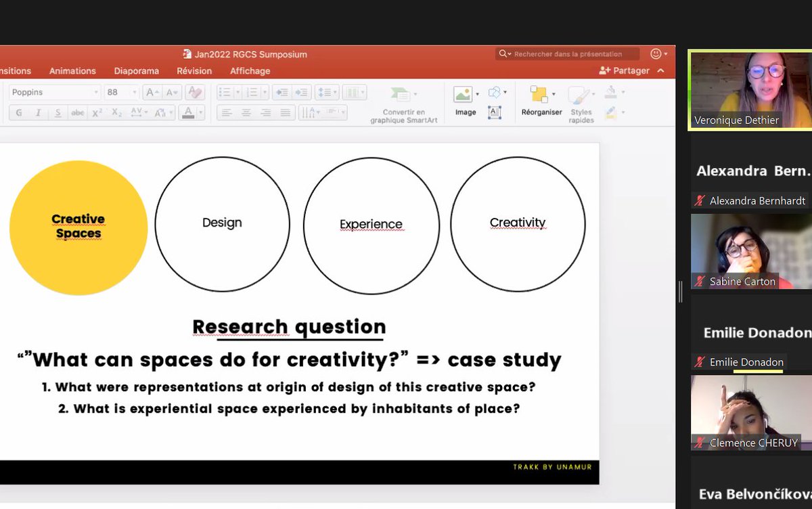The width and height of the screenshot is (812, 509).
Task: Click Emilie Donadon's muted microphone icon
Action: click(x=699, y=362)
